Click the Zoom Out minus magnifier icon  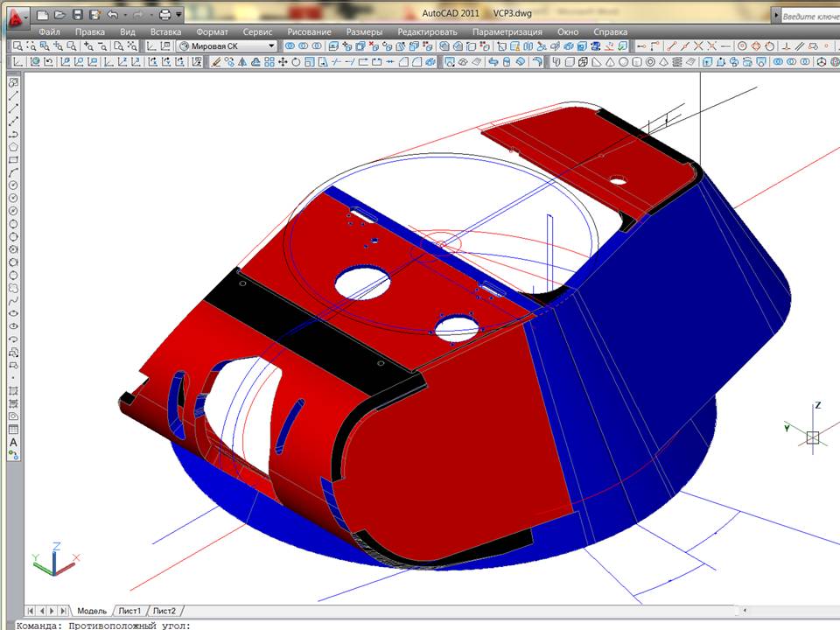click(102, 46)
